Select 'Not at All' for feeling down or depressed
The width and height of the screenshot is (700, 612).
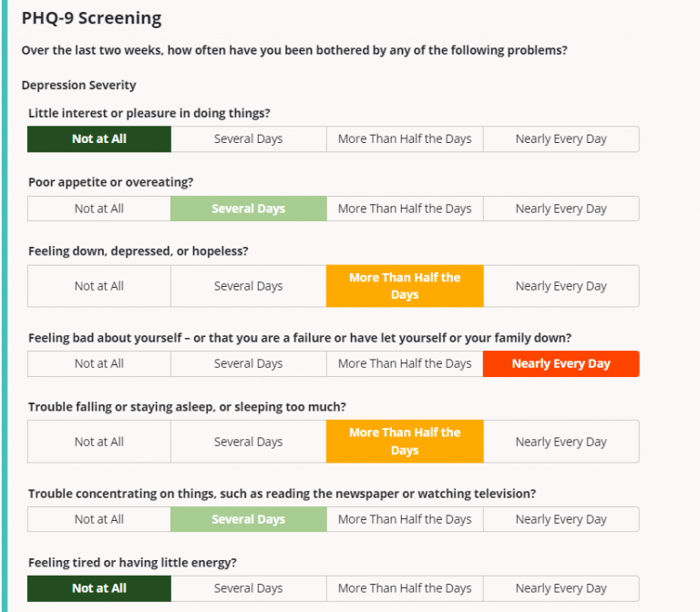[x=99, y=286]
